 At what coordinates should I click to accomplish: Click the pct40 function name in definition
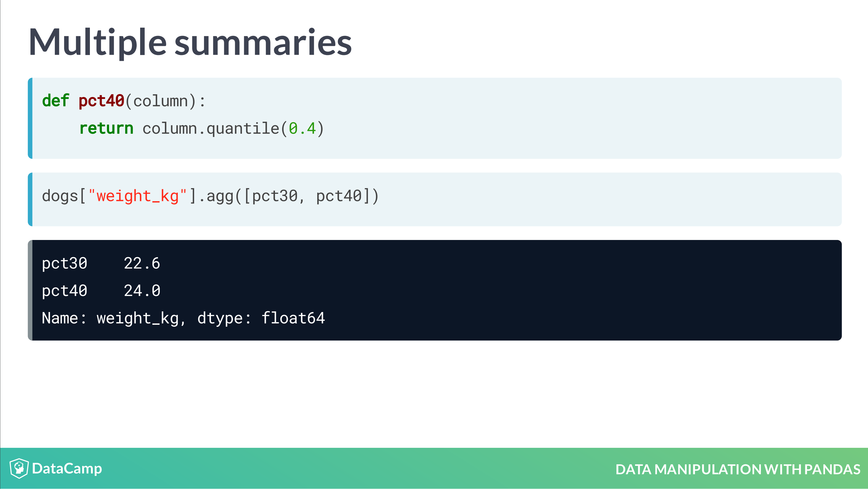pos(101,101)
